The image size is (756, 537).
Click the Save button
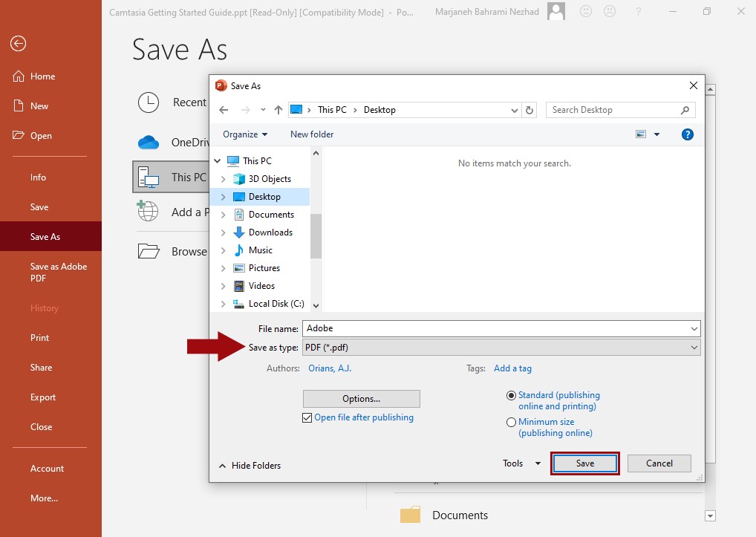pyautogui.click(x=585, y=463)
